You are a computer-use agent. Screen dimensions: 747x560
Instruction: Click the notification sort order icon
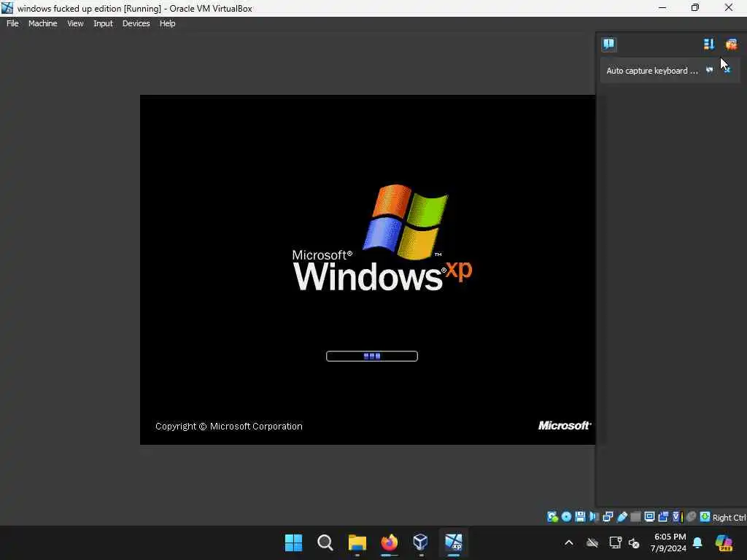709,44
